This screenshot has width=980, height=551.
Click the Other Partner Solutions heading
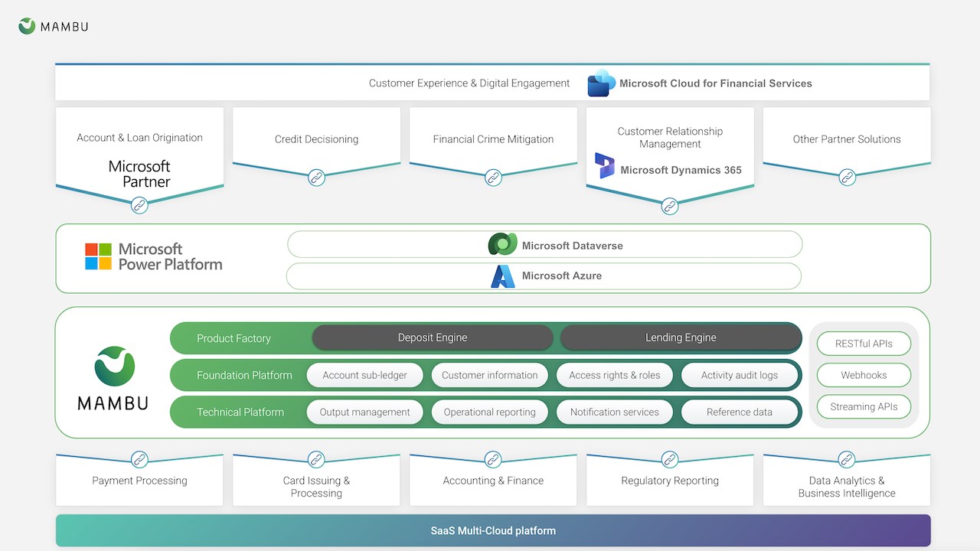(847, 139)
